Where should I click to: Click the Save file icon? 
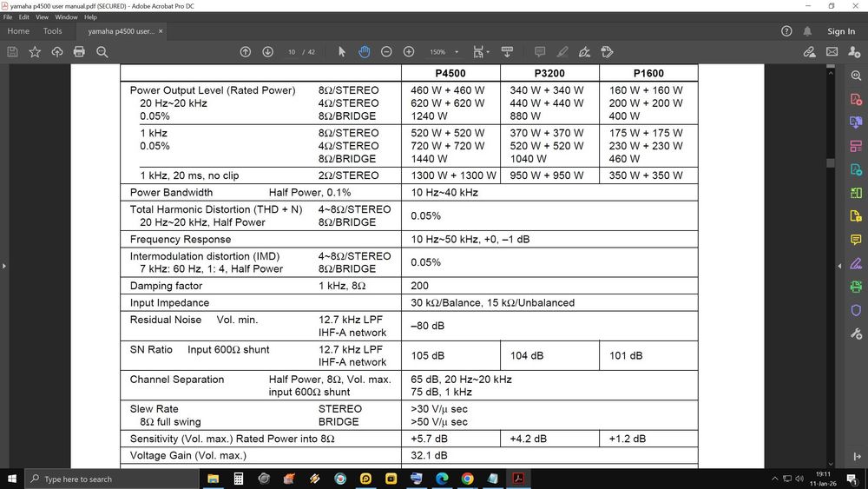(x=12, y=52)
